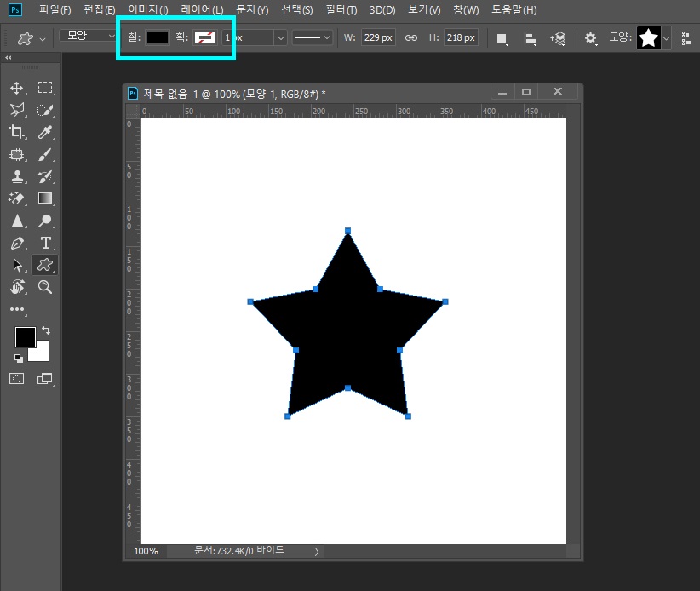Open the 레이어(L) menu

202,10
